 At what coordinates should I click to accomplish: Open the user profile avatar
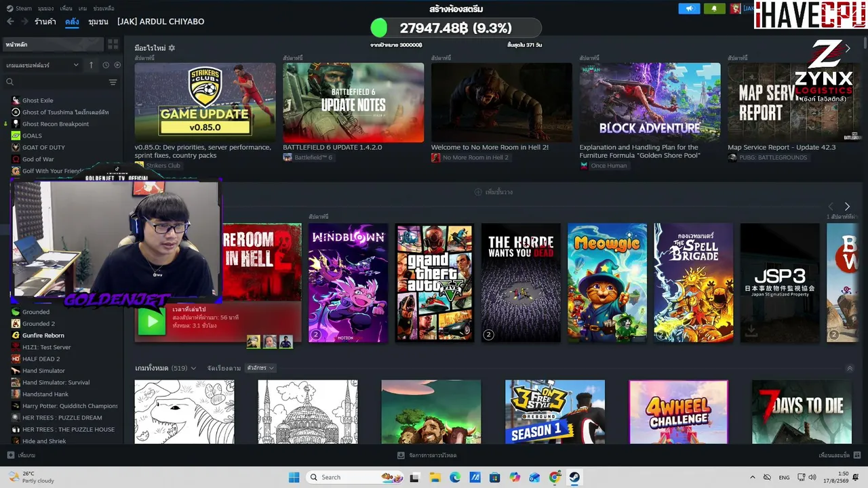[736, 9]
